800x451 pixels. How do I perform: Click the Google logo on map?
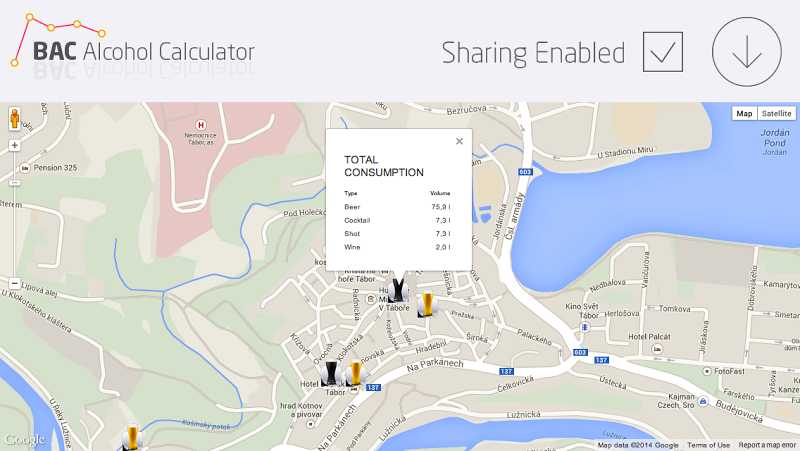(25, 439)
